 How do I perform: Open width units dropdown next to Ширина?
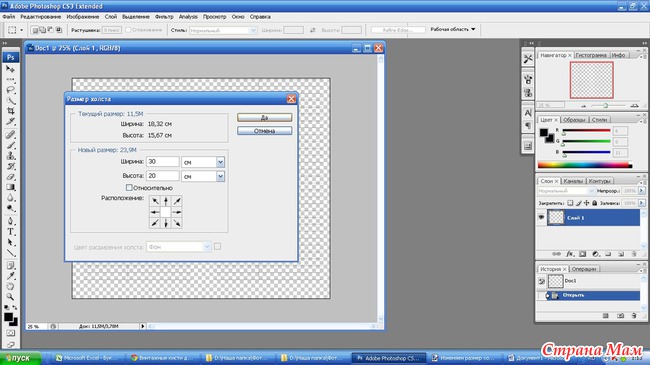tap(220, 162)
